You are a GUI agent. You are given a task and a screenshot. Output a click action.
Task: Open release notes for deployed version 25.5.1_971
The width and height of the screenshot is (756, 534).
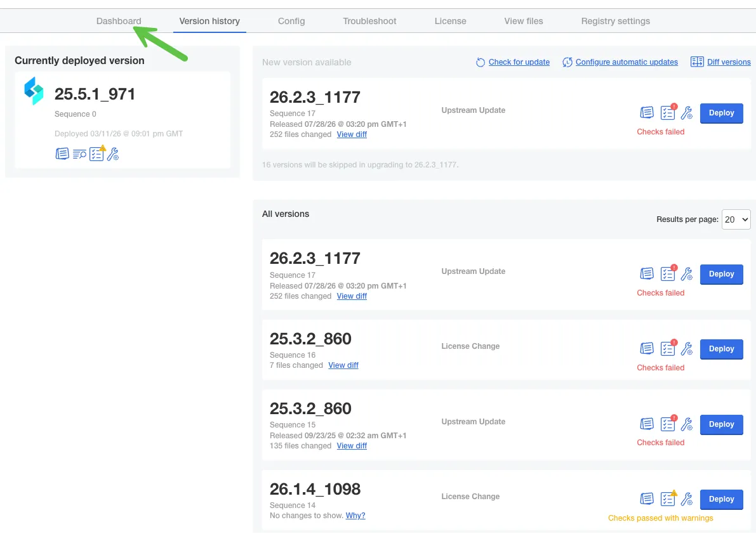coord(62,154)
